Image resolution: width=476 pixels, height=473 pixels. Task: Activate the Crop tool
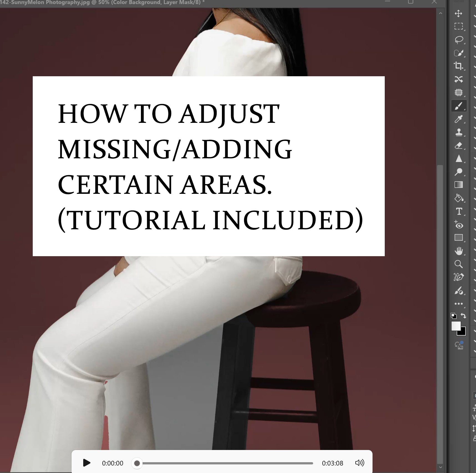pos(459,66)
